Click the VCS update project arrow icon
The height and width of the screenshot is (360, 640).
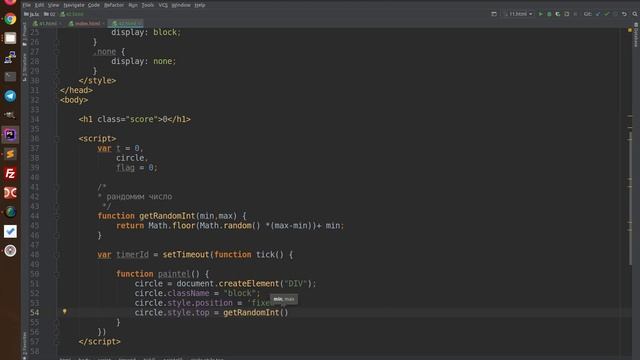click(x=598, y=14)
